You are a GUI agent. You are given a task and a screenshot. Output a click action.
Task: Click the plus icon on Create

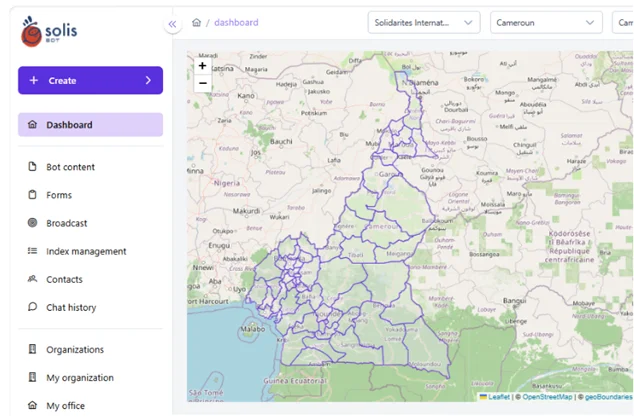pos(34,80)
